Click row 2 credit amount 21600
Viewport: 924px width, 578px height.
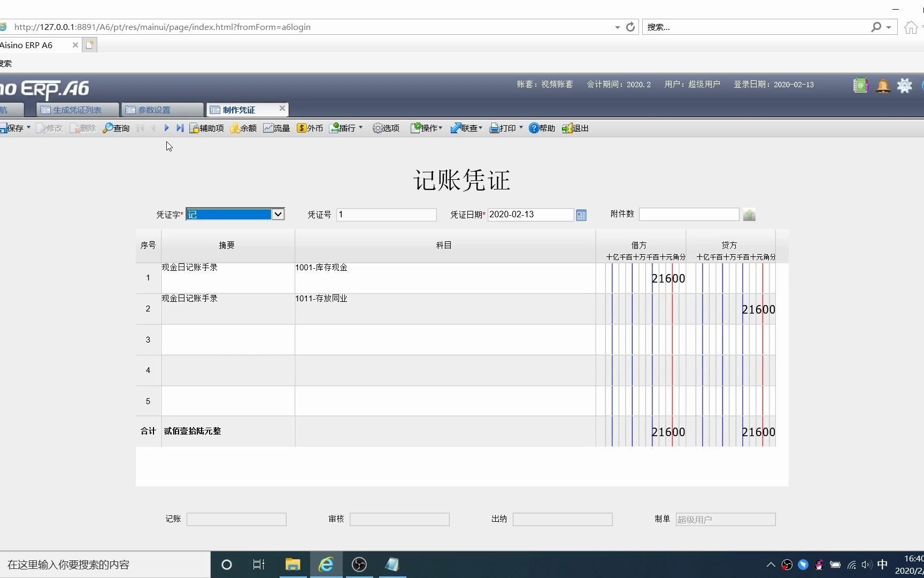pos(758,309)
